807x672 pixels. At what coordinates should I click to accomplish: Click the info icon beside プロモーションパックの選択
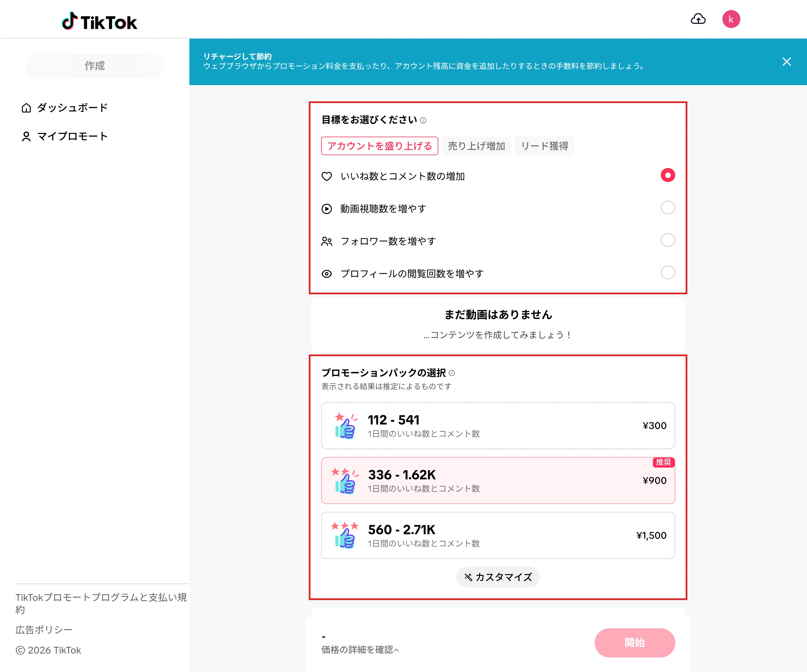tap(452, 373)
